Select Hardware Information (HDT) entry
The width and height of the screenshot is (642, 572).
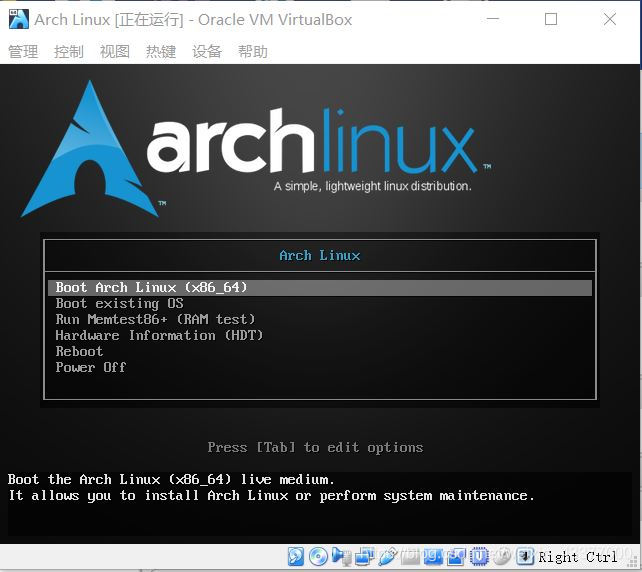[x=320, y=335]
